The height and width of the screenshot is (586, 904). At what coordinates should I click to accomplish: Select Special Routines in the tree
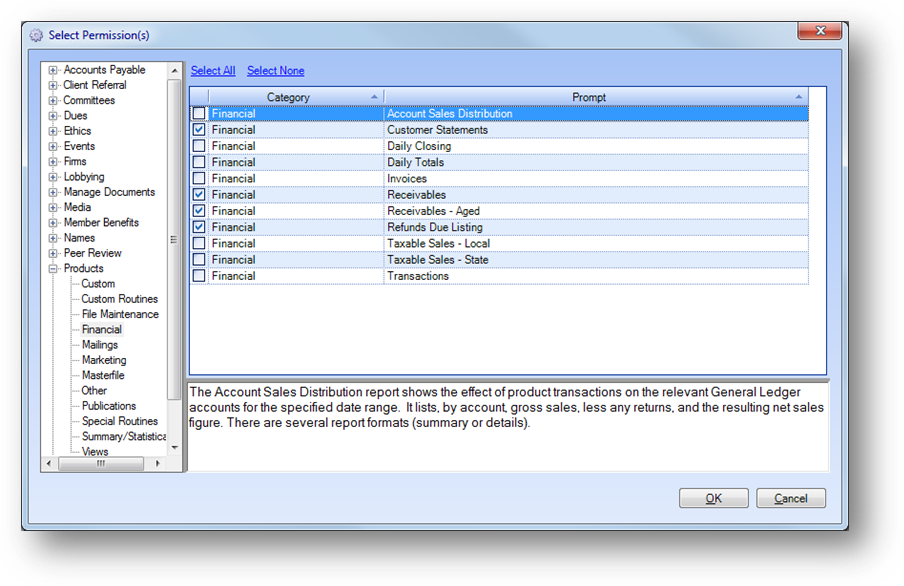[x=119, y=421]
